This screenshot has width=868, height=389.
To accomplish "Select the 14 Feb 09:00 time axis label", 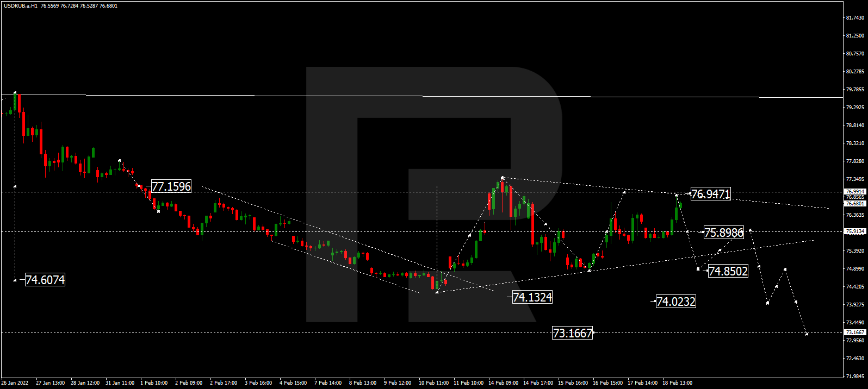I will (x=503, y=383).
